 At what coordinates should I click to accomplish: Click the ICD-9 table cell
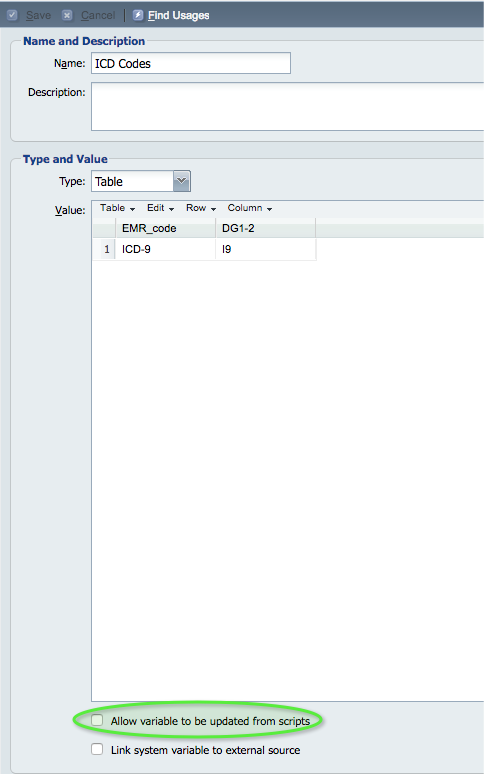pos(165,249)
